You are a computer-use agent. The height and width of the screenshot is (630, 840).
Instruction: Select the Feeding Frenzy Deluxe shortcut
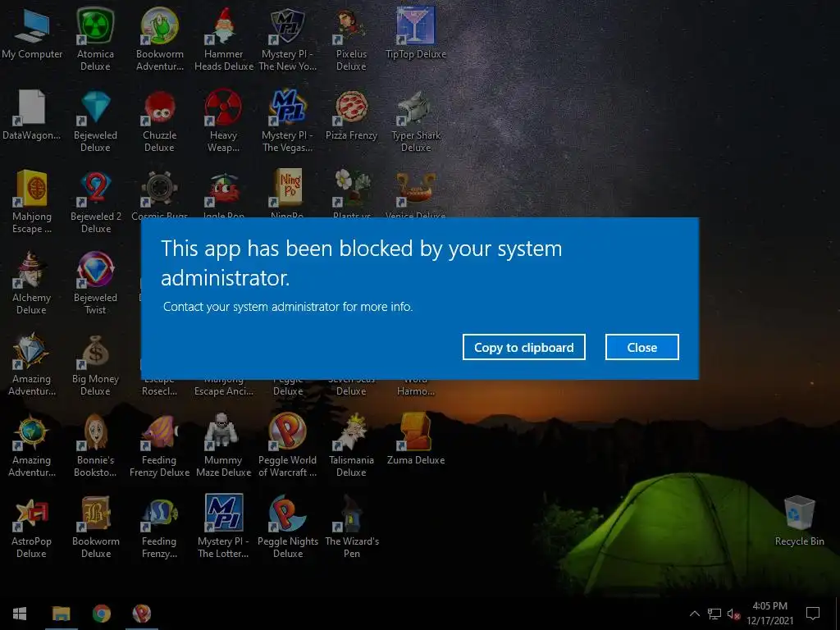coord(160,445)
